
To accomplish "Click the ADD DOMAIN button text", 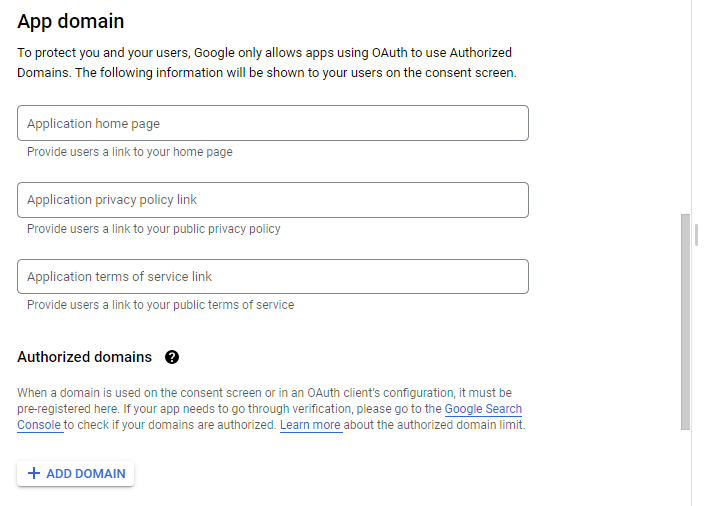I will click(86, 473).
